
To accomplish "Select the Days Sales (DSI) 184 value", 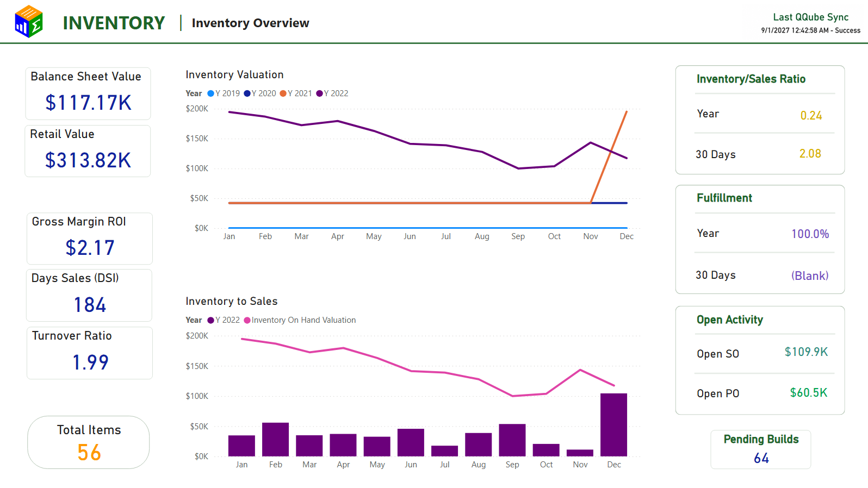I will 90,305.
